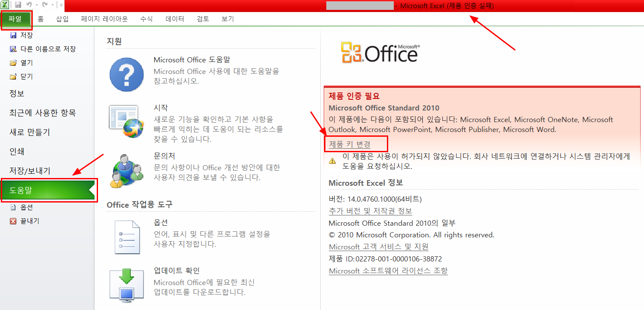Image resolution: width=644 pixels, height=310 pixels.
Task: Click the Redo icon in quick access toolbar
Action: [x=45, y=5]
